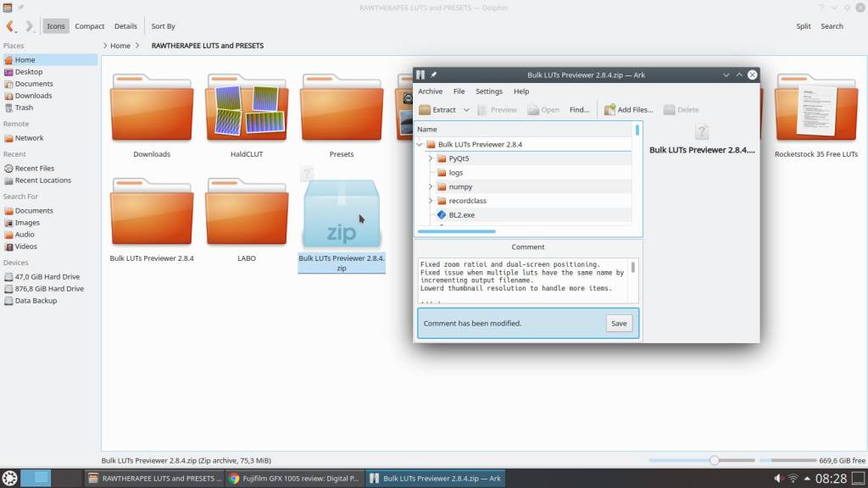Open the Data Backup device
This screenshot has width=868, height=488.
tap(49, 301)
